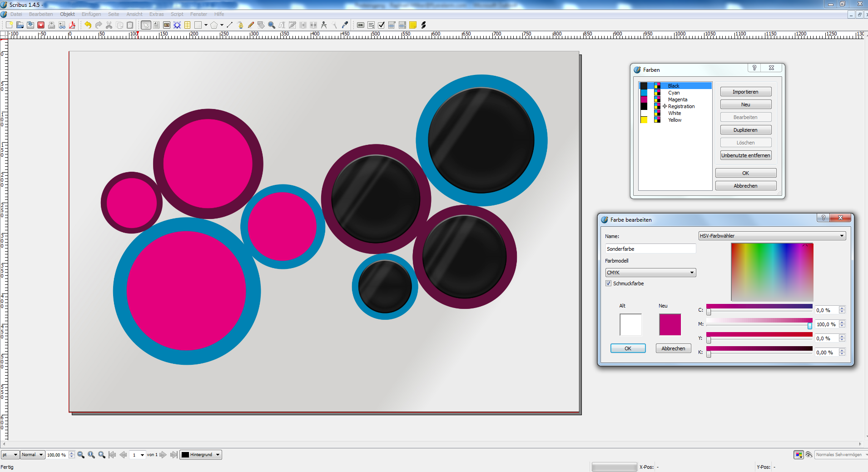Uncheck the Schmuckfarbe checkbox
This screenshot has width=868, height=472.
click(609, 283)
